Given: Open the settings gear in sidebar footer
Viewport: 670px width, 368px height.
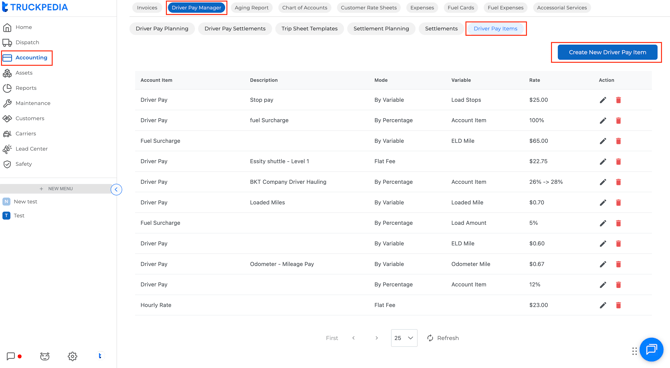Looking at the screenshot, I should point(72,356).
